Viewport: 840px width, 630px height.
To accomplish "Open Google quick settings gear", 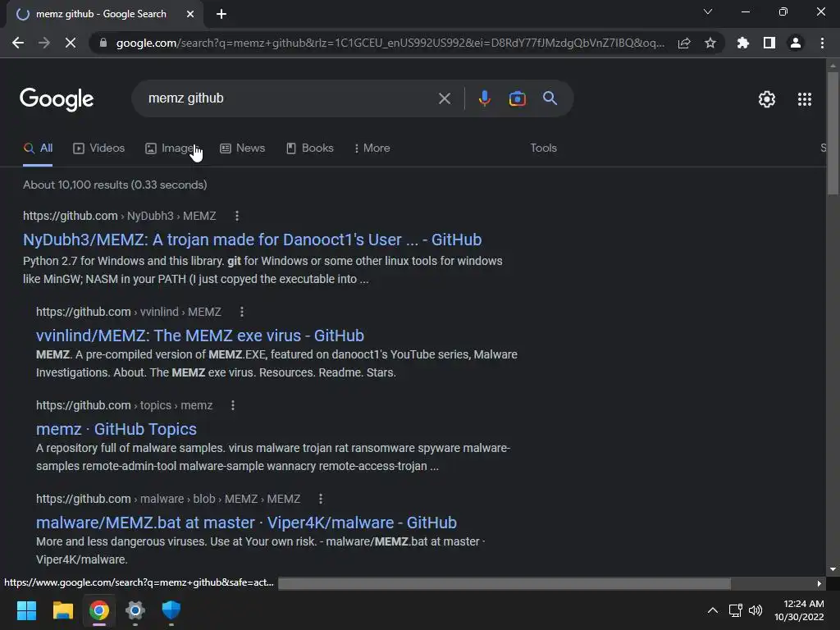I will 767,99.
